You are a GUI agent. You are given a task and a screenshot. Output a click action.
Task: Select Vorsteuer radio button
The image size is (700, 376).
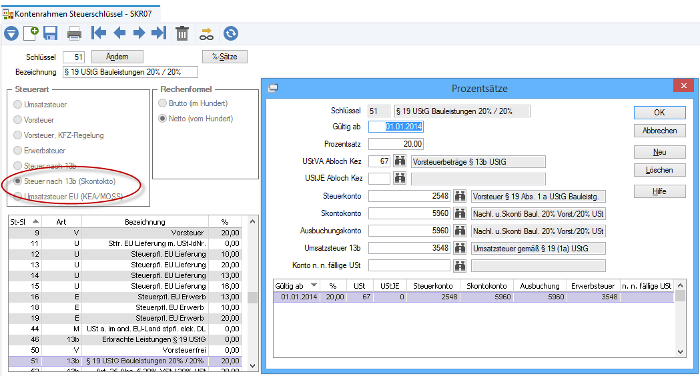pos(17,120)
